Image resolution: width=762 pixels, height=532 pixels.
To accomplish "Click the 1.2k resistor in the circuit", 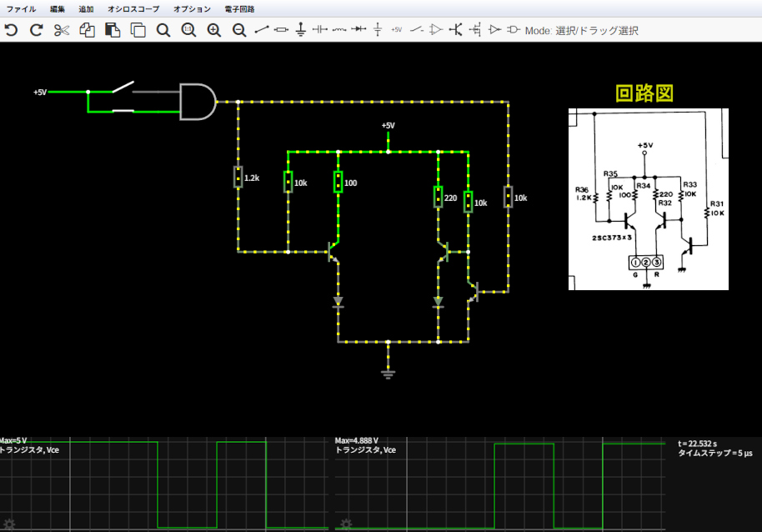I will tap(238, 178).
